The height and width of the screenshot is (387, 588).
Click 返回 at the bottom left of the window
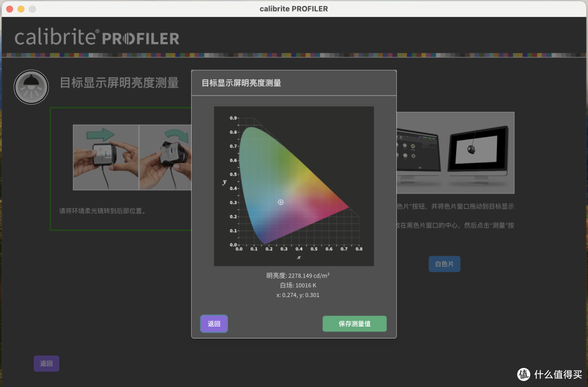[46, 364]
